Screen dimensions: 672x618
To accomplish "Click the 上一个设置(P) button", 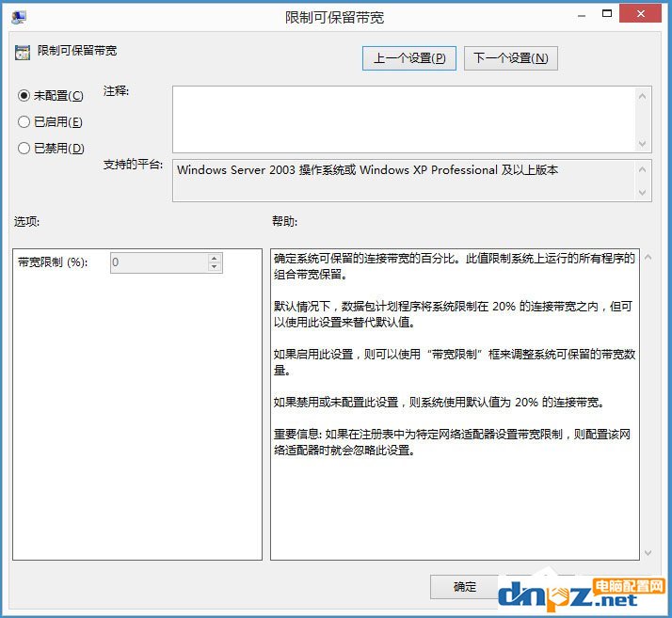I will coord(408,58).
